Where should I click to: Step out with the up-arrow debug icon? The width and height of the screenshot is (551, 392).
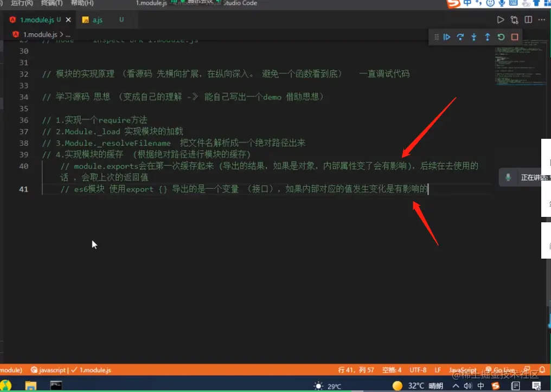pyautogui.click(x=488, y=37)
